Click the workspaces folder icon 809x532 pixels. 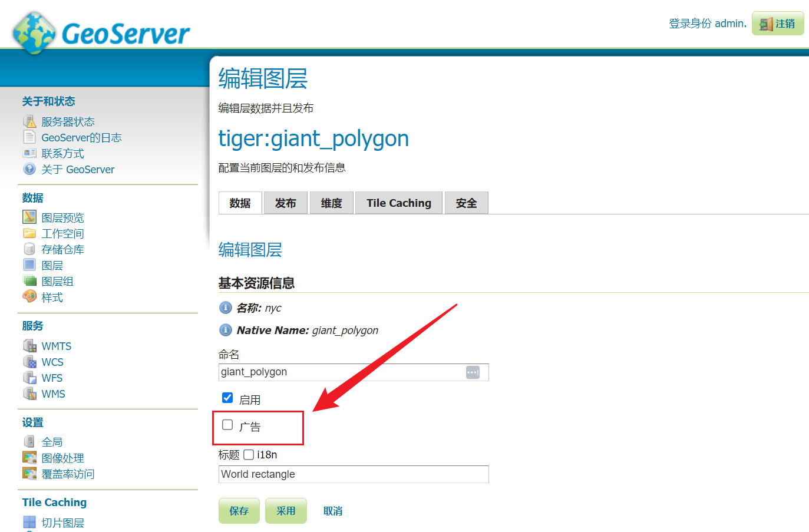[29, 233]
